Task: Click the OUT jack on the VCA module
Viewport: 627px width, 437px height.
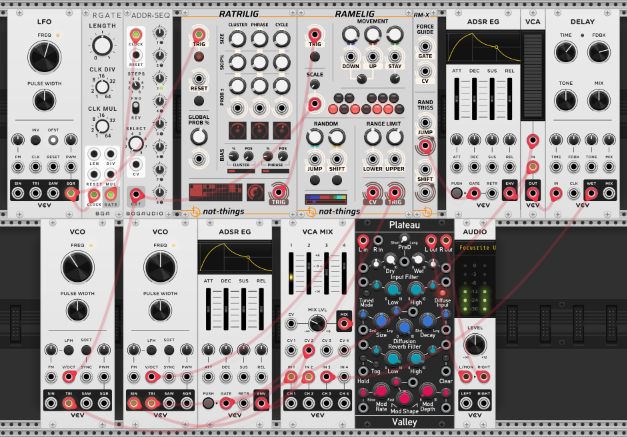Action: click(x=533, y=194)
